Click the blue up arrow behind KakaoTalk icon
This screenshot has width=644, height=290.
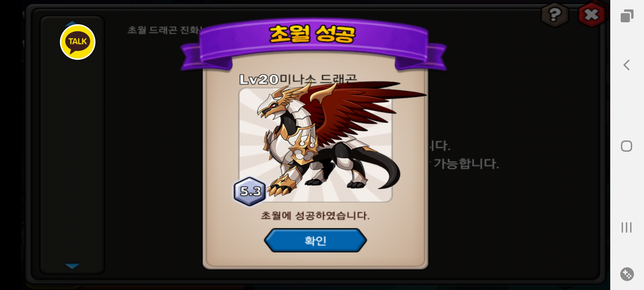point(71,23)
